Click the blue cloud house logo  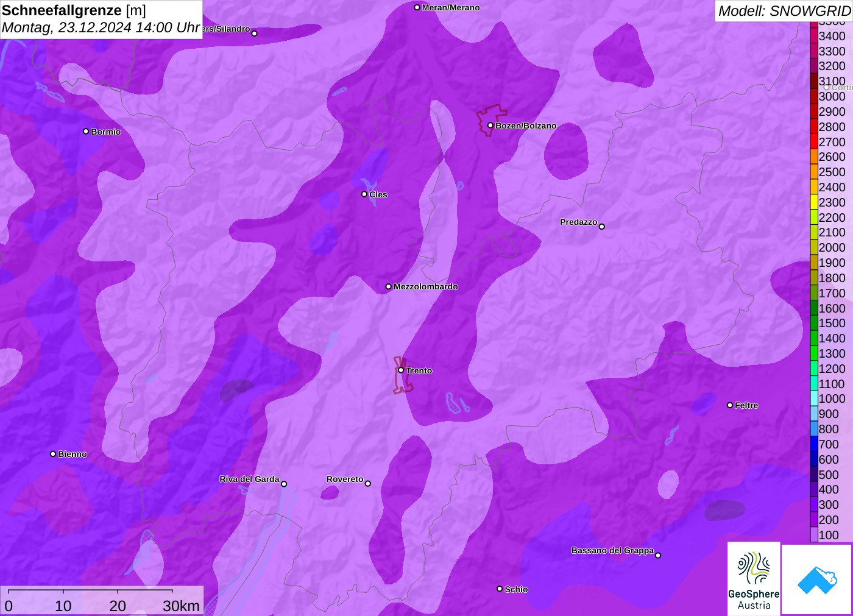click(x=816, y=579)
